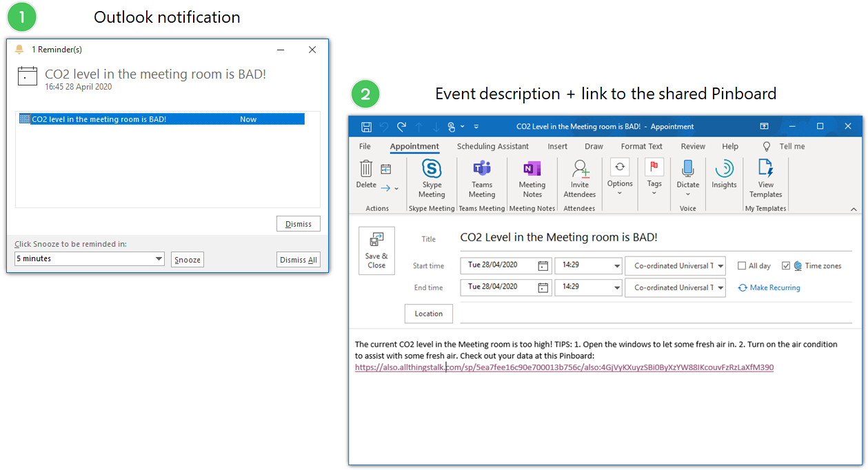Open ribbon display options in the title bar
The height and width of the screenshot is (470, 868).
tap(764, 127)
